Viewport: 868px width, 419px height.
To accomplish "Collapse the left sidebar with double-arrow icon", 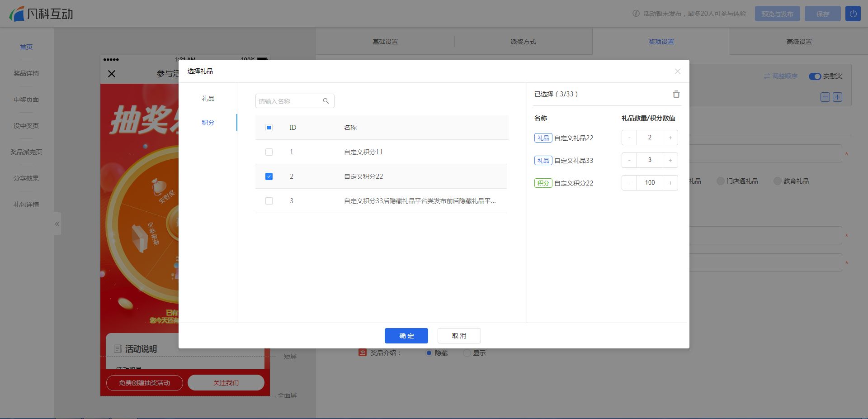I will pos(57,224).
